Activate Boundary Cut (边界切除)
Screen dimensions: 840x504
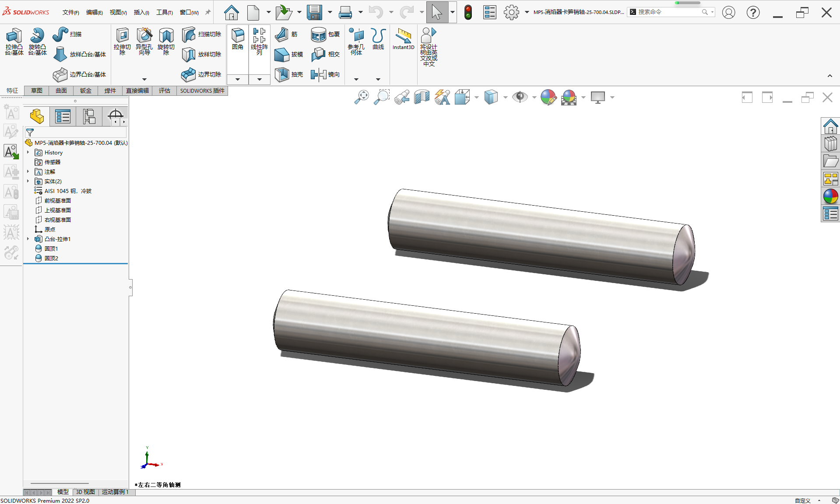tap(202, 74)
